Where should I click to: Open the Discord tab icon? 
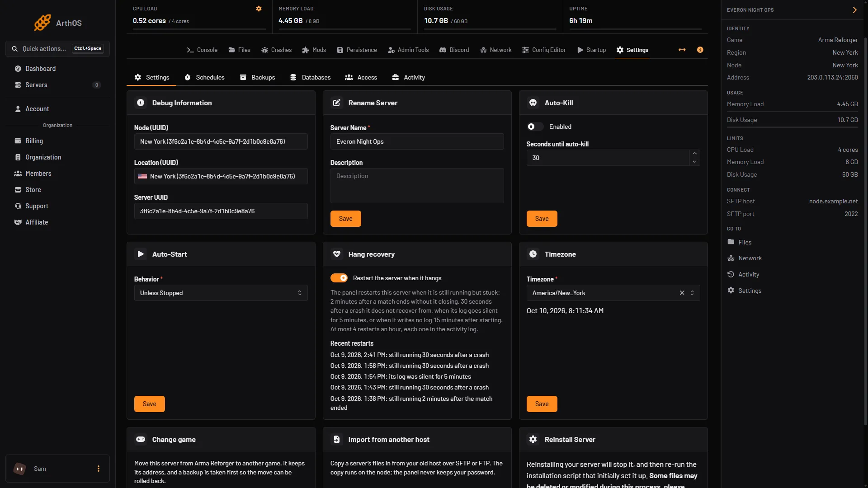443,50
